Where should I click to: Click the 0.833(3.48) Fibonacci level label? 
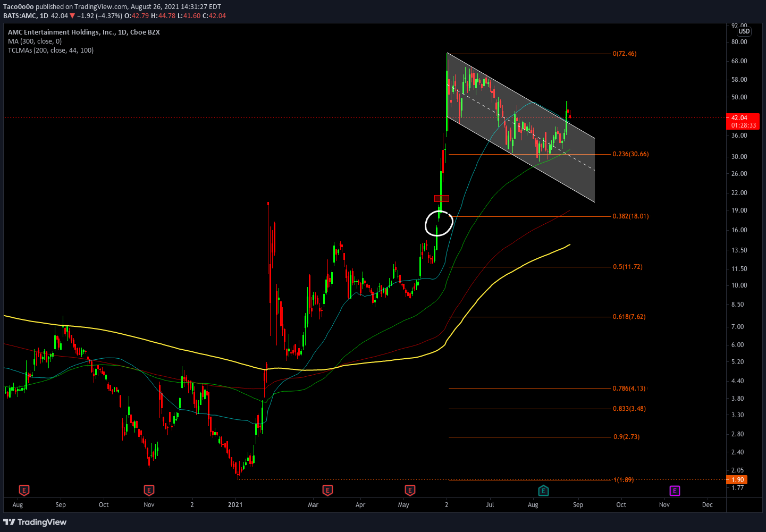pos(629,409)
